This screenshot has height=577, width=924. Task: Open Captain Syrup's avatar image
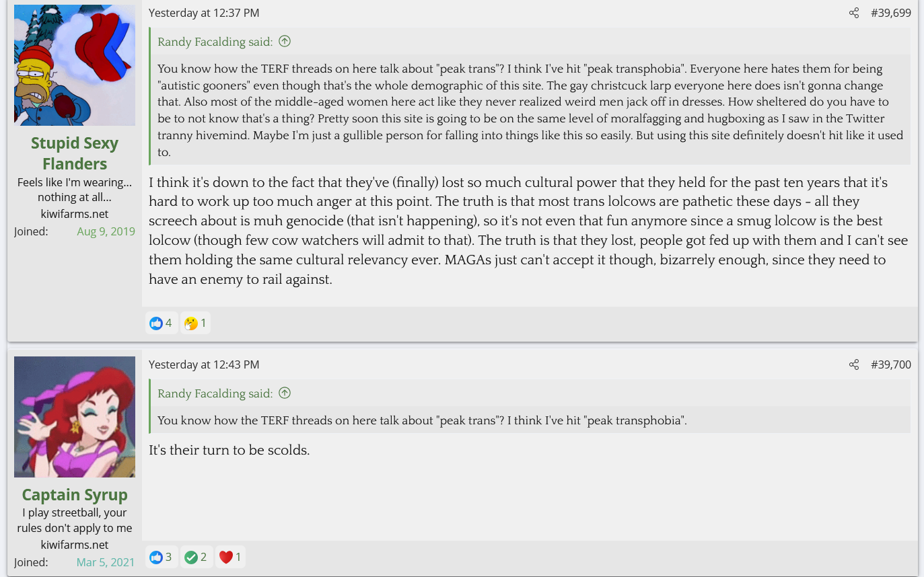coord(75,417)
